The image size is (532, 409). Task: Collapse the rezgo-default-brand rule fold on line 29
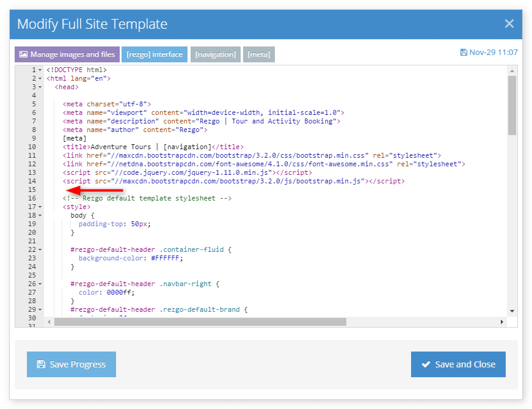[x=40, y=309]
